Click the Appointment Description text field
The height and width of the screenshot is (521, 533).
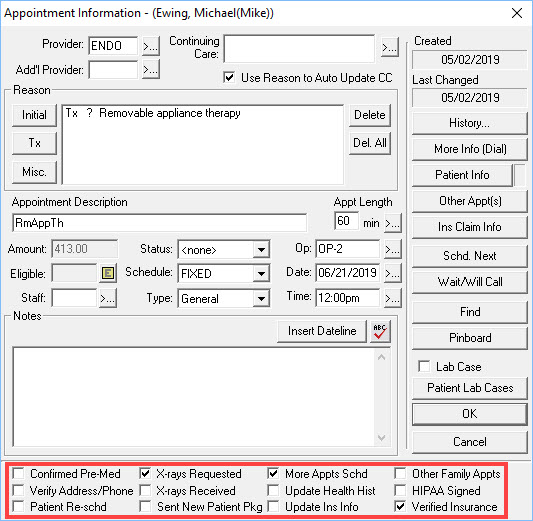coord(159,223)
